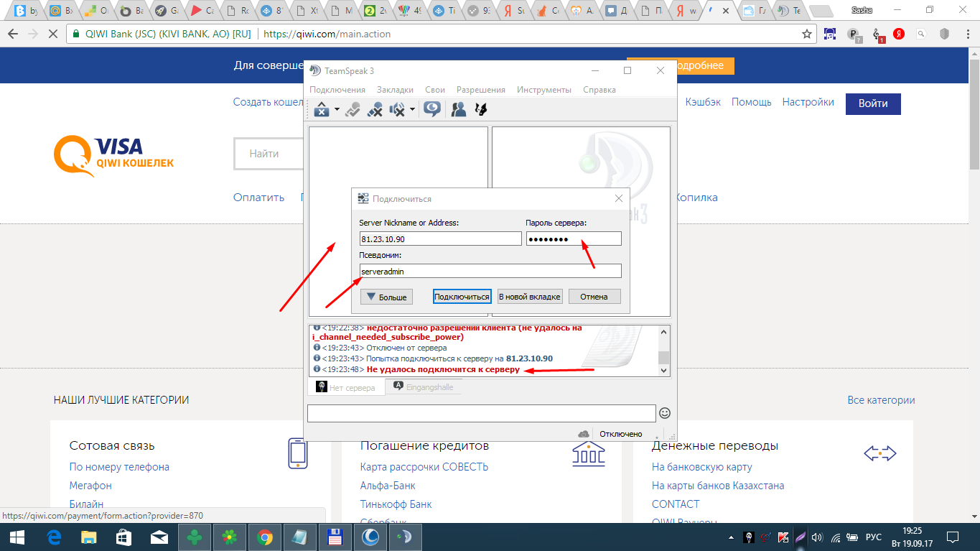The image size is (980, 551).
Task: Open the emoticon smiley picker
Action: 665,413
